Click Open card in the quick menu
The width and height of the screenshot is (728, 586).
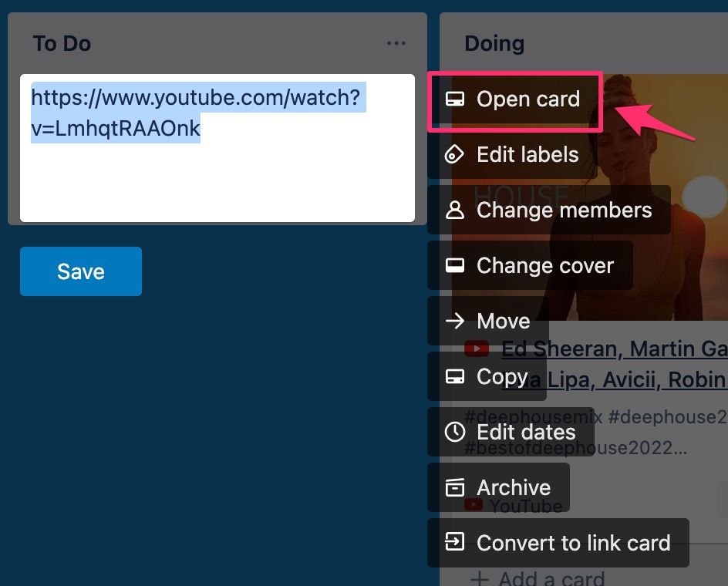[x=514, y=99]
